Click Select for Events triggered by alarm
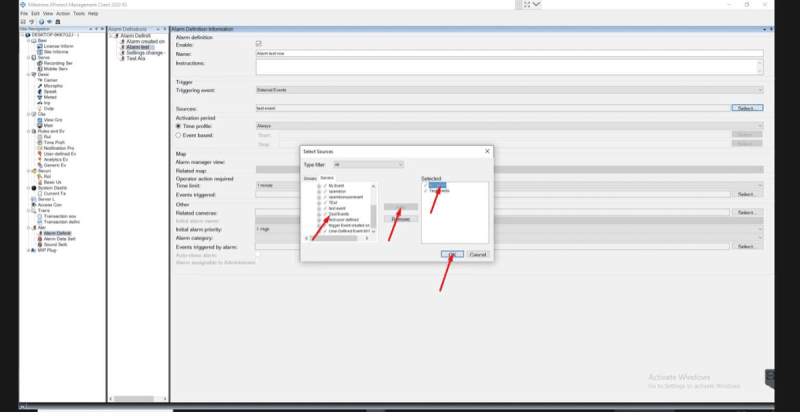800x412 pixels. pyautogui.click(x=747, y=247)
